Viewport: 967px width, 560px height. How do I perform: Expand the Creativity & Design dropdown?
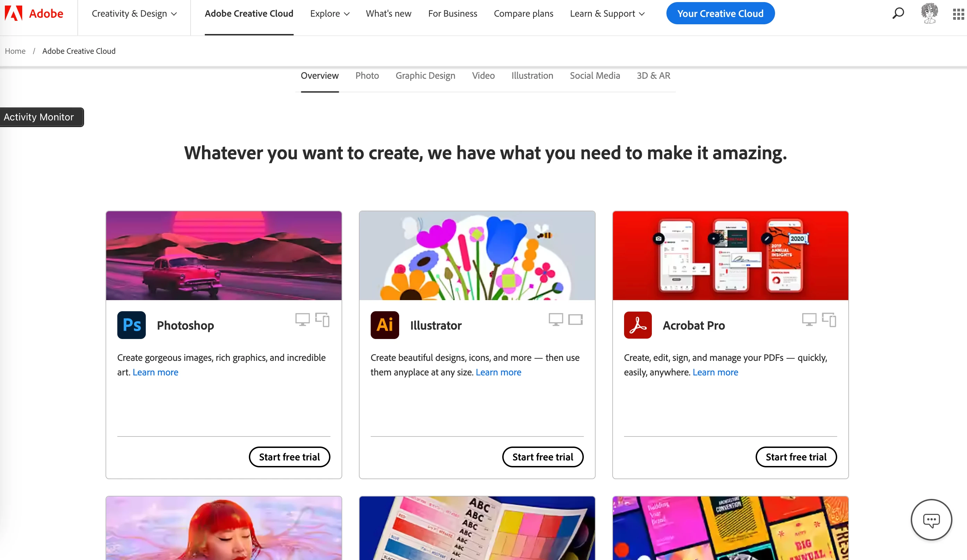(x=134, y=14)
